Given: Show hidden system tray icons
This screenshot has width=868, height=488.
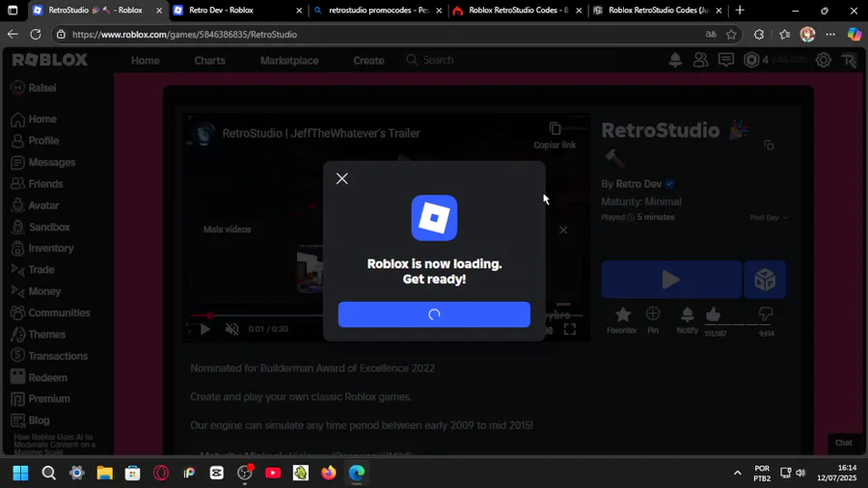Looking at the screenshot, I should pos(738,474).
